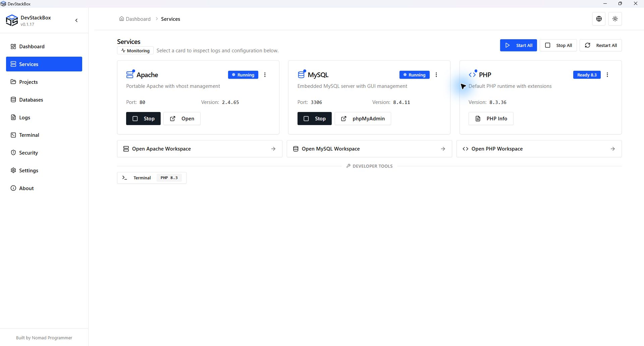Click the MySQL Running status badge
This screenshot has width=644, height=346.
[x=415, y=75]
